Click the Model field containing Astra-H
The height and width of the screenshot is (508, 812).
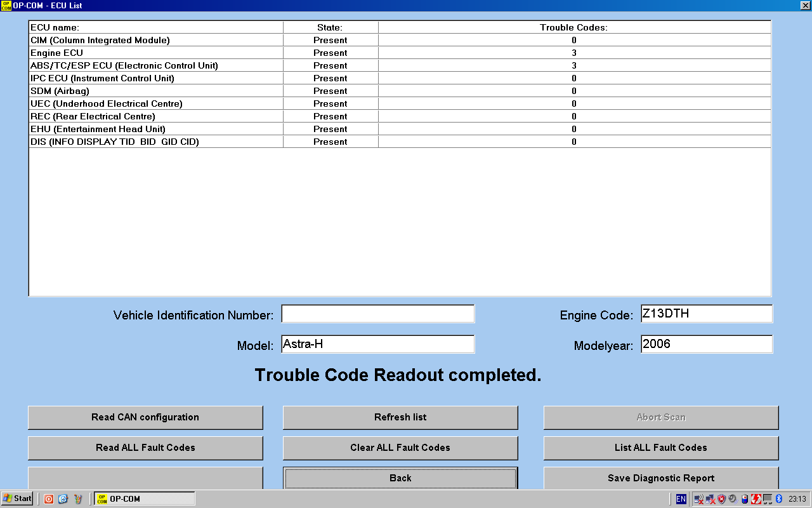378,344
